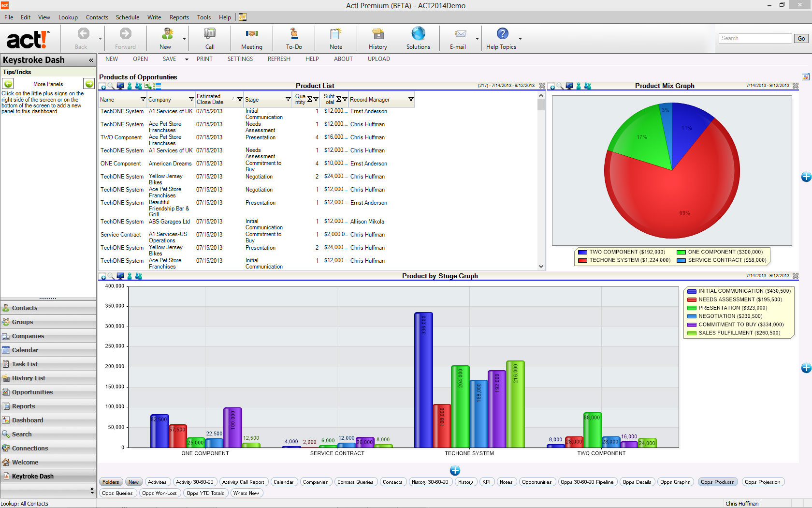
Task: Switch to the Opps Graphs tab
Action: coord(675,482)
